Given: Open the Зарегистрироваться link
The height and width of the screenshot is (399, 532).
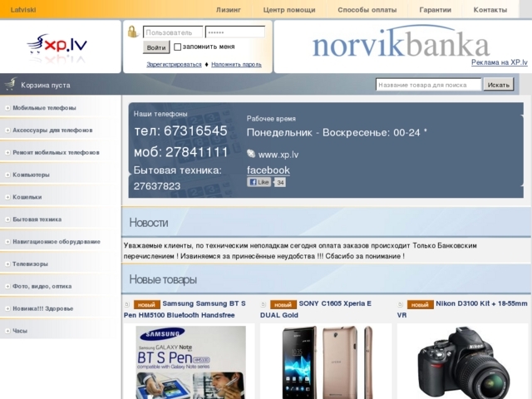Looking at the screenshot, I should click(x=174, y=65).
